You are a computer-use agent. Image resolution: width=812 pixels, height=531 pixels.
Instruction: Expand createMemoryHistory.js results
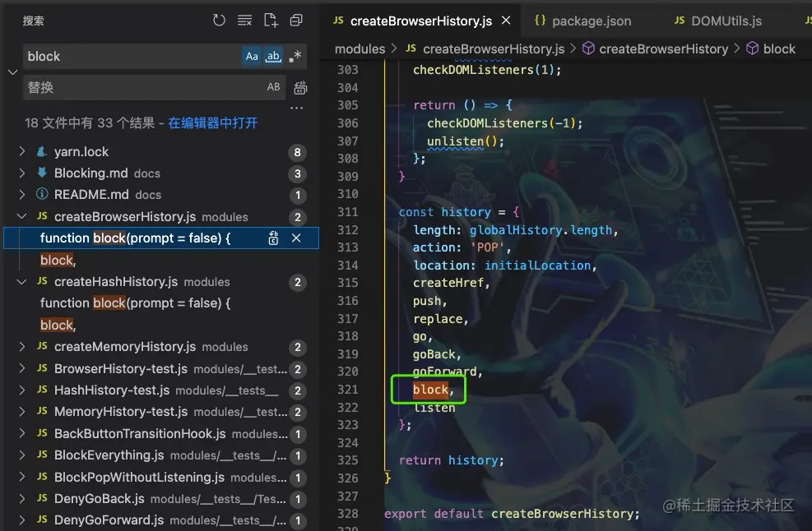(x=21, y=347)
